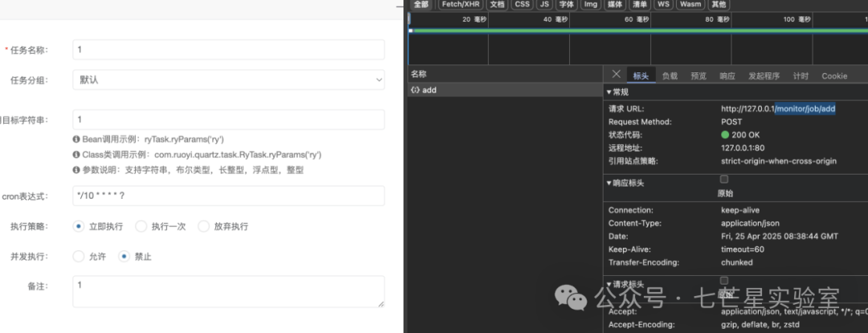
Task: Switch to the Cookie tab
Action: [x=834, y=76]
